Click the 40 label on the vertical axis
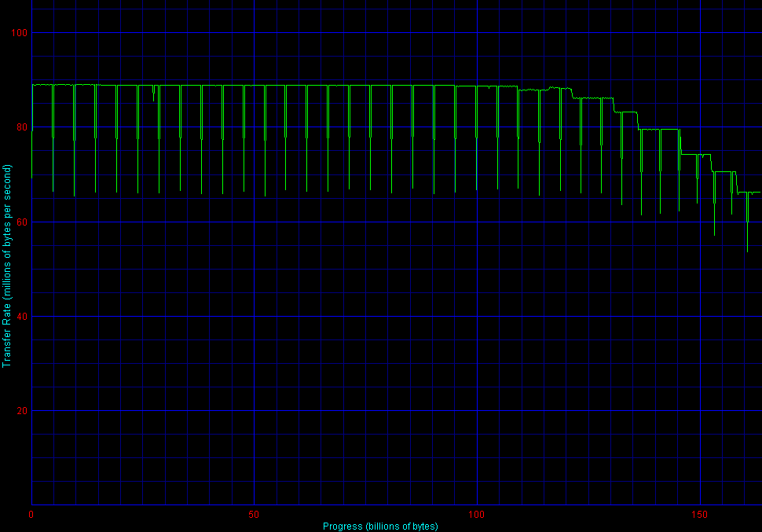Viewport: 762px width, 532px height. pos(21,317)
